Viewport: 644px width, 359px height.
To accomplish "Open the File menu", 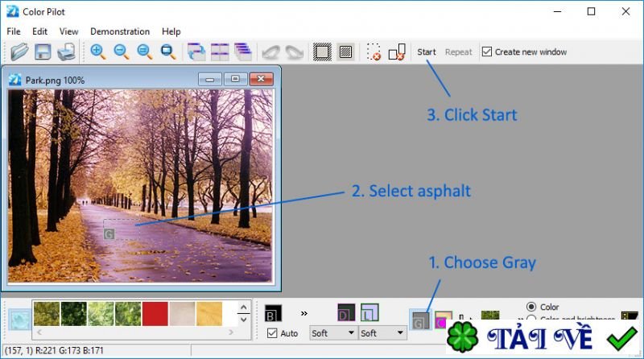I will 14,31.
